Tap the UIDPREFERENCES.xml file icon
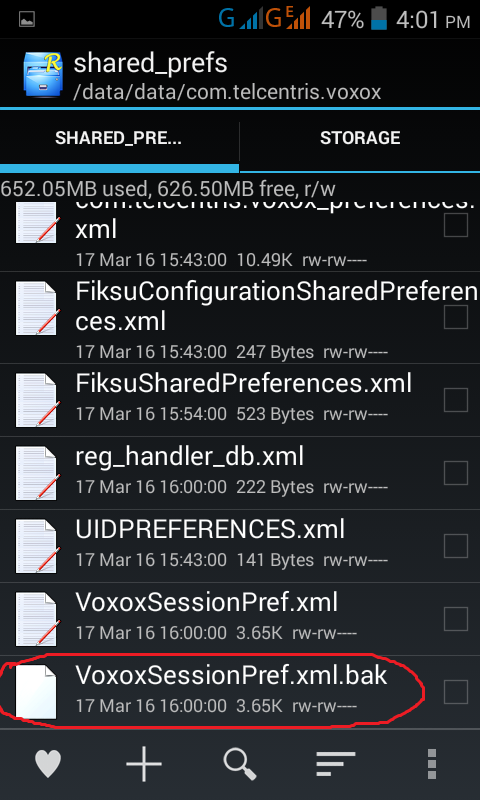The width and height of the screenshot is (480, 800). click(38, 546)
